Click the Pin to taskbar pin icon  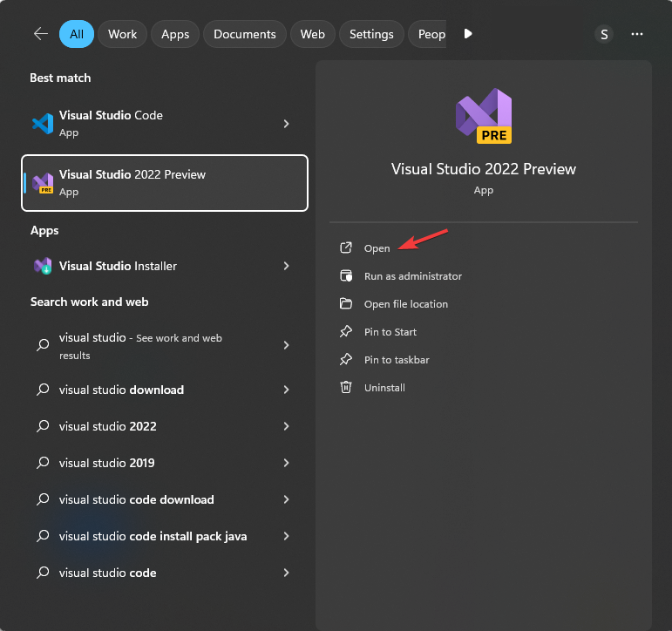pos(346,359)
